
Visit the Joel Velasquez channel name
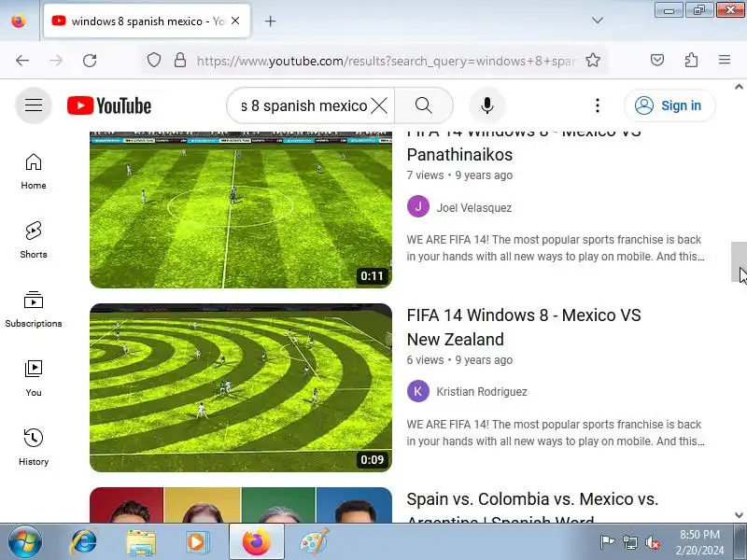pos(474,207)
